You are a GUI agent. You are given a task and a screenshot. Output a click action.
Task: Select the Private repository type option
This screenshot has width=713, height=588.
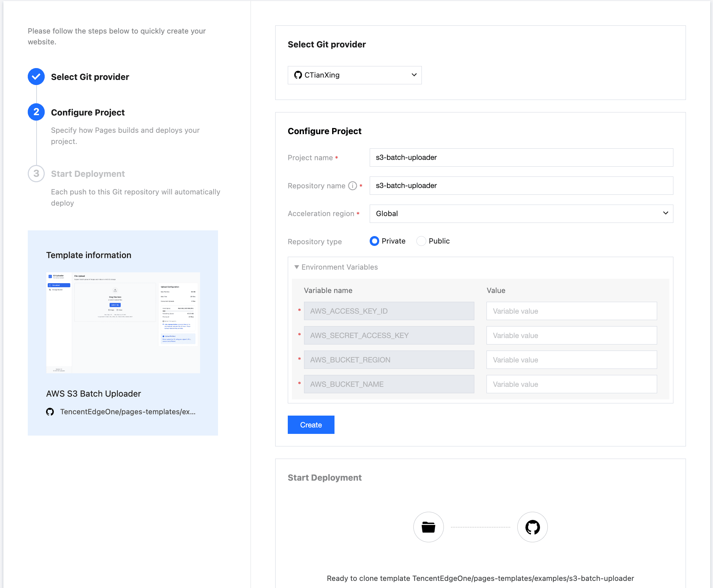click(374, 241)
